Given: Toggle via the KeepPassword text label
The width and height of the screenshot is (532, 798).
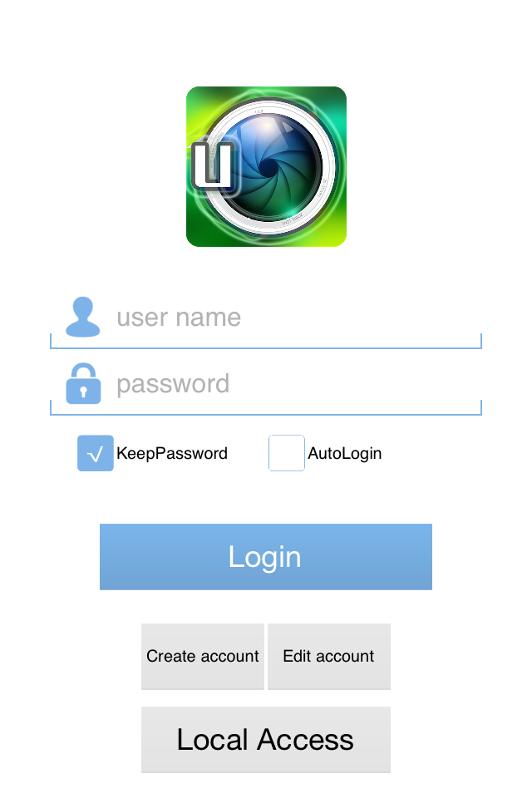Looking at the screenshot, I should pos(172,453).
